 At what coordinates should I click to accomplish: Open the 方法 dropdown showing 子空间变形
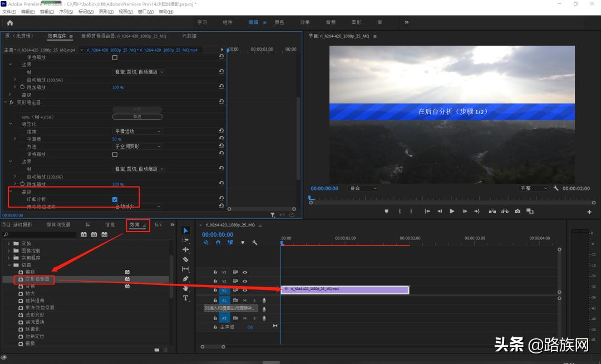137,146
